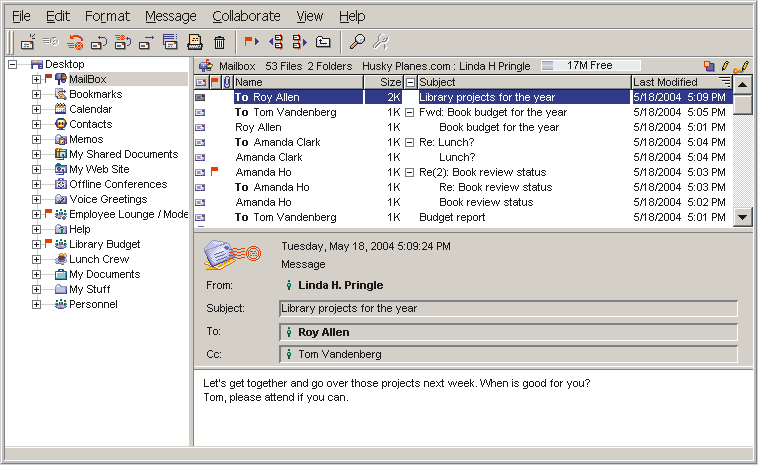Expand the Contacts tree node
This screenshot has height=465, width=758.
click(36, 124)
